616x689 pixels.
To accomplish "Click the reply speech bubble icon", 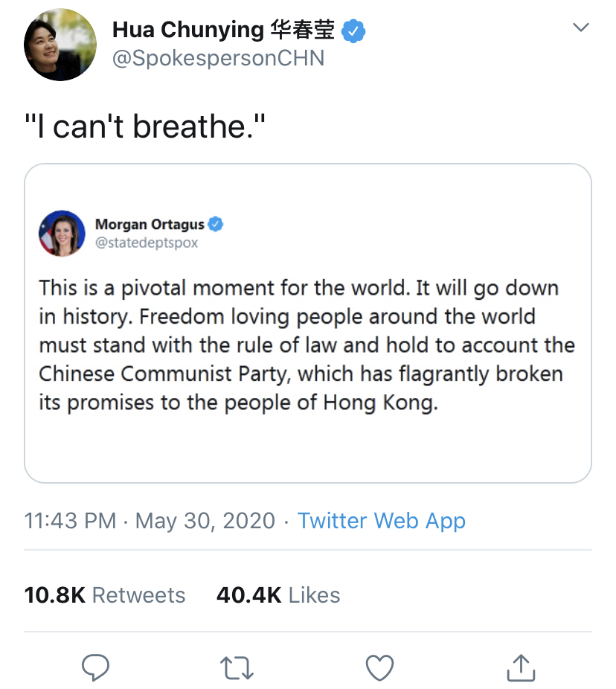I will click(x=95, y=667).
